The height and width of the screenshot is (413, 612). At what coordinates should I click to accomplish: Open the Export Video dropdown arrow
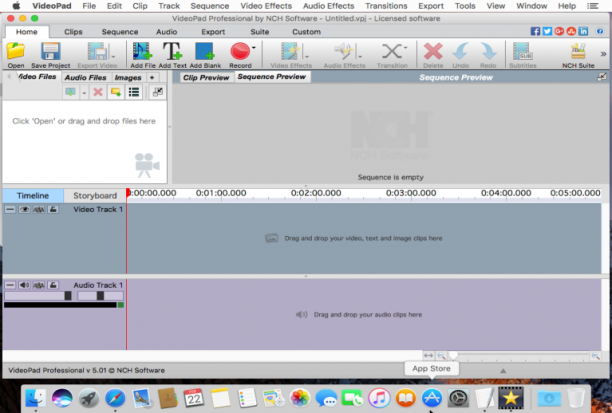[x=113, y=55]
